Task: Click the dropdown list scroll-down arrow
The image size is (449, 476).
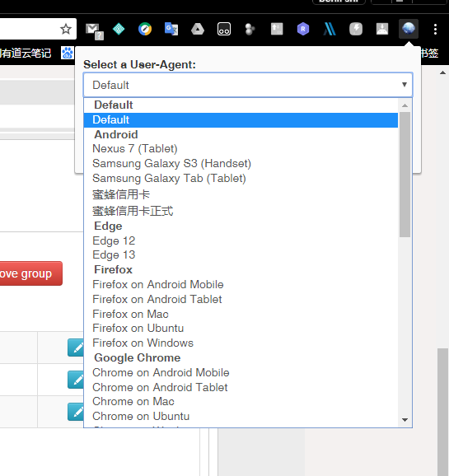Action: point(405,420)
